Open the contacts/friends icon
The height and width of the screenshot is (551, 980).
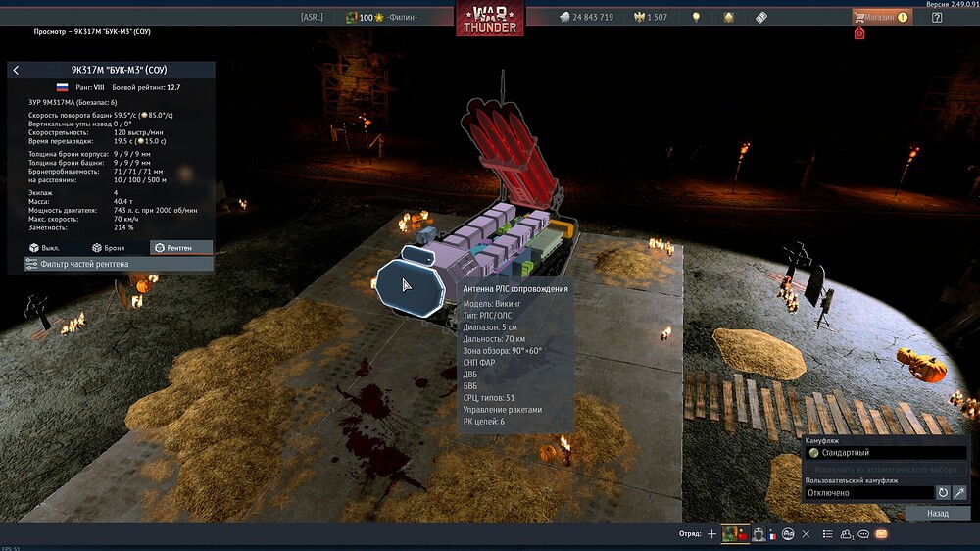[846, 534]
